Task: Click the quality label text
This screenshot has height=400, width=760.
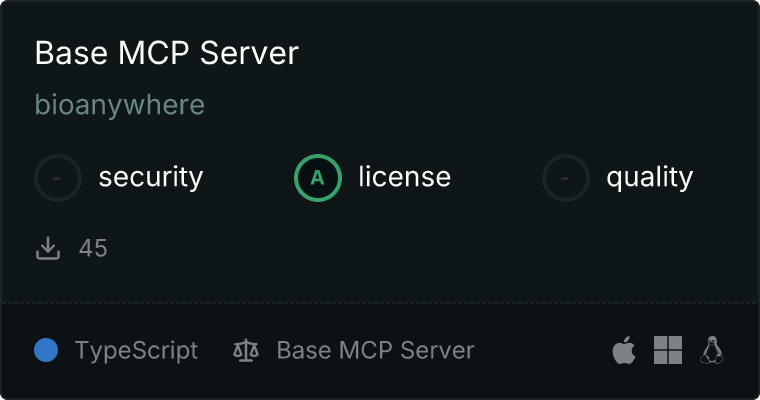Action: click(x=649, y=178)
